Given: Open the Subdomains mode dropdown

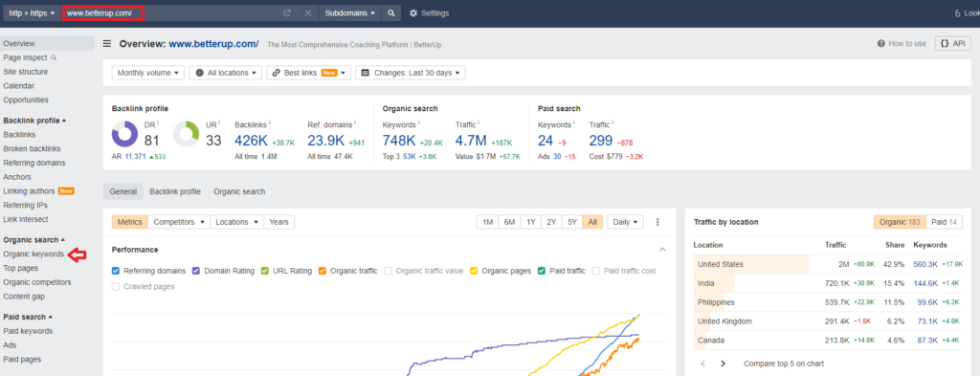Looking at the screenshot, I should point(350,13).
